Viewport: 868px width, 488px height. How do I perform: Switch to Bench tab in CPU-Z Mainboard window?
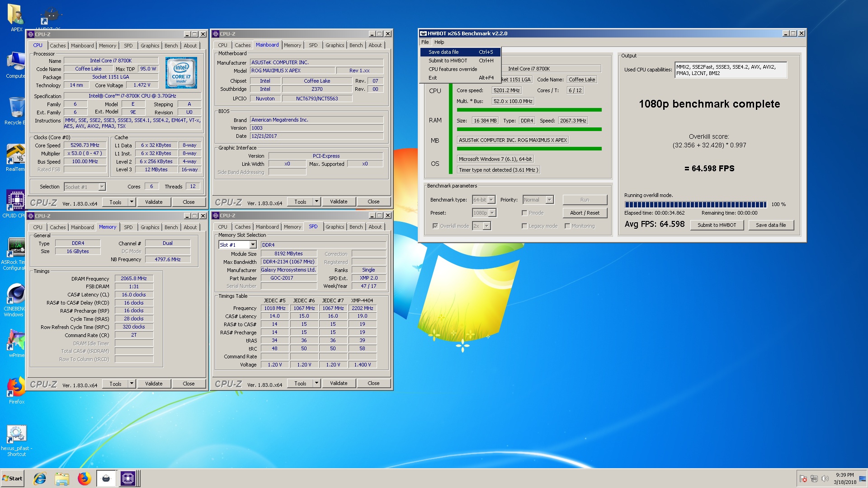coord(356,45)
